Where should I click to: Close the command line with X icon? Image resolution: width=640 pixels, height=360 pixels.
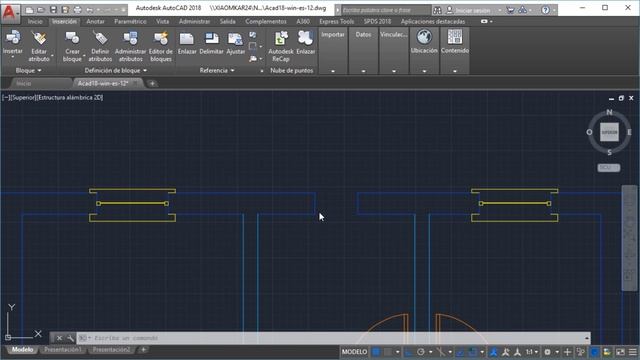[59, 338]
